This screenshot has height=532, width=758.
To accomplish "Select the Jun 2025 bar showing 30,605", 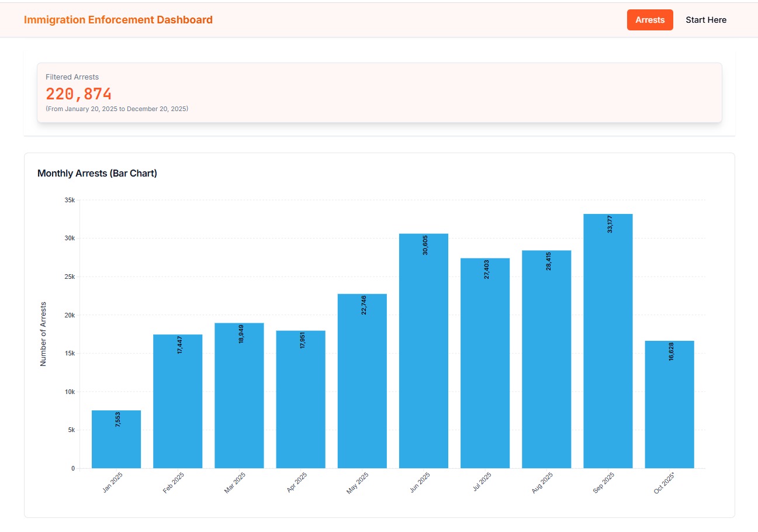I will (x=424, y=351).
